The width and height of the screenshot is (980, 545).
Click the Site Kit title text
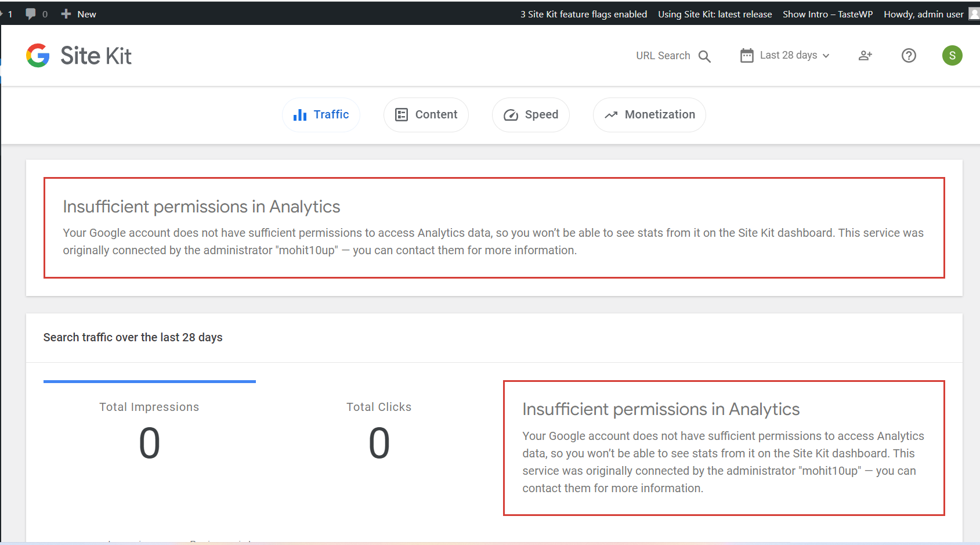(x=96, y=56)
